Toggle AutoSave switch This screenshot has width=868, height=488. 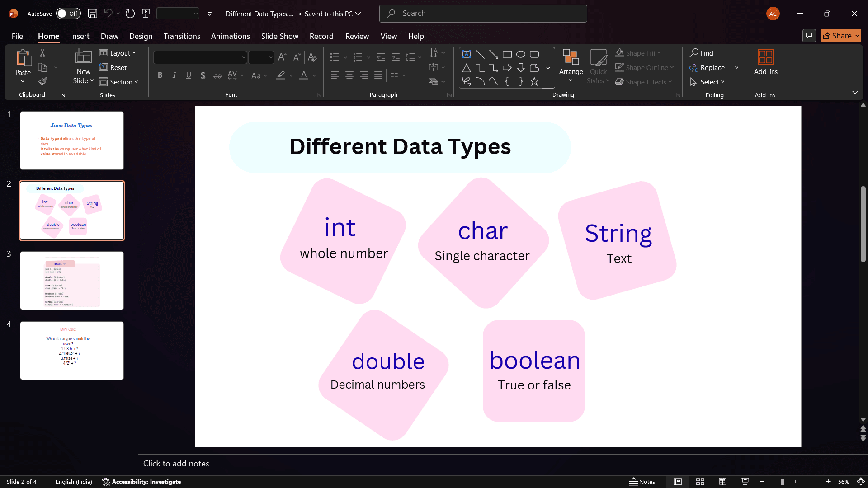(x=68, y=14)
